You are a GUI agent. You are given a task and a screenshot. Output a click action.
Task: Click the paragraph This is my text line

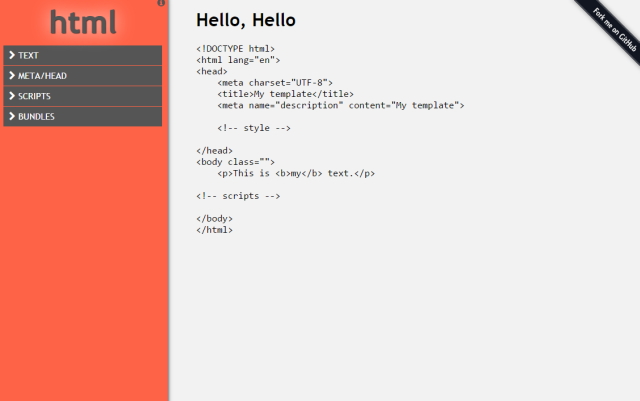click(296, 174)
